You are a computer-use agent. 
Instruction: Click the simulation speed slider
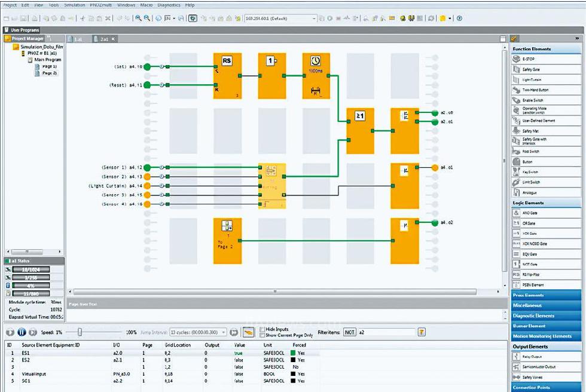[x=80, y=332]
